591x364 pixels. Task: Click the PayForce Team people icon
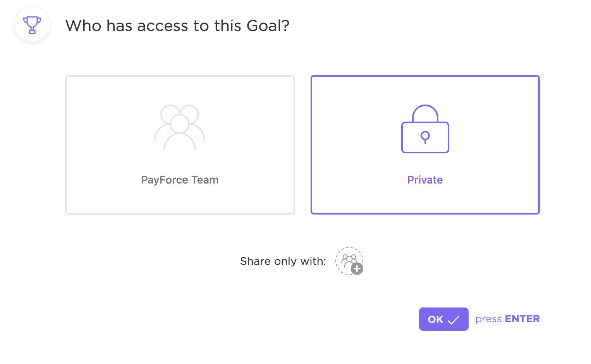coord(180,127)
